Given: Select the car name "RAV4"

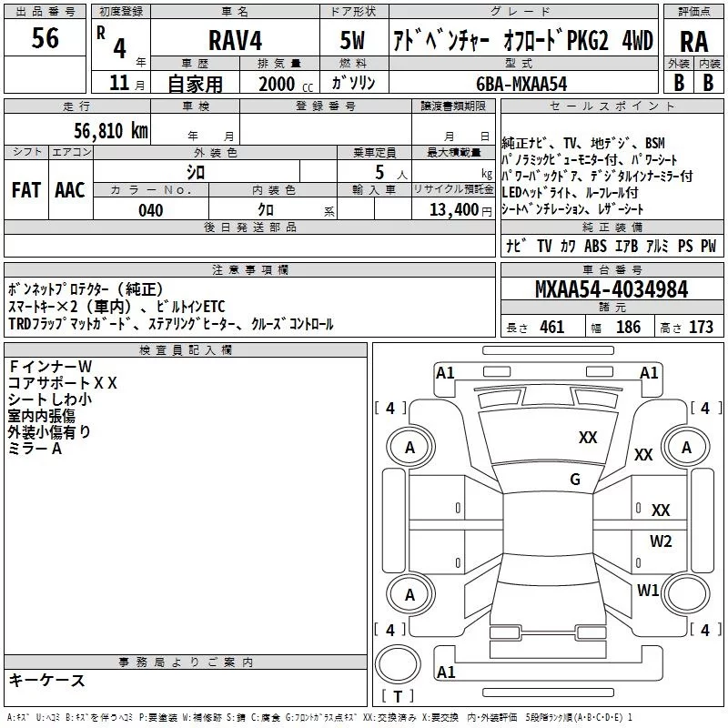Looking at the screenshot, I should pyautogui.click(x=235, y=40).
